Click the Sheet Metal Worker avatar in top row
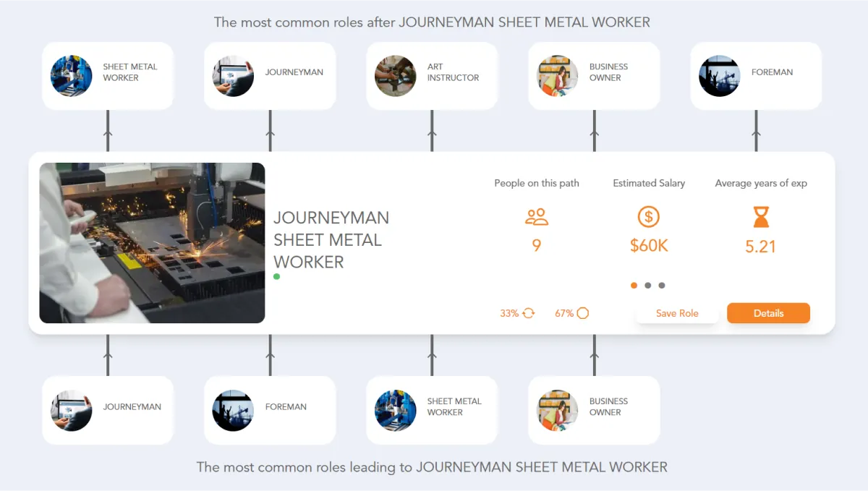The image size is (868, 491). 72,75
